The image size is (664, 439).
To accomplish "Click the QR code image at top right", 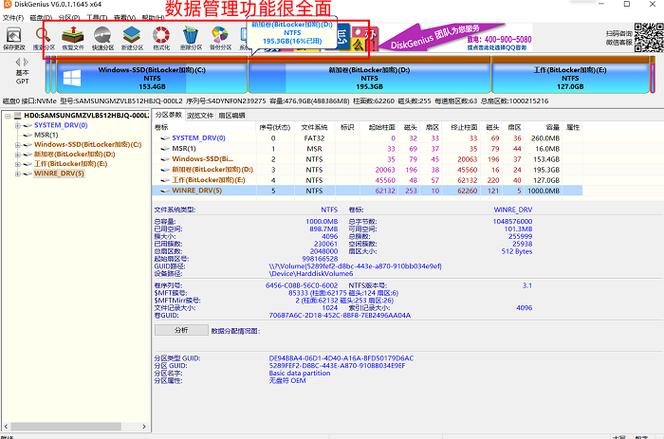I will [x=649, y=37].
